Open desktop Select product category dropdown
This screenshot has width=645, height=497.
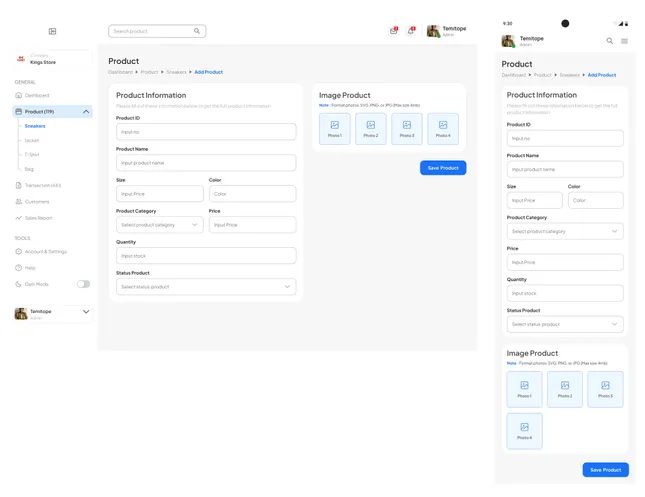159,225
